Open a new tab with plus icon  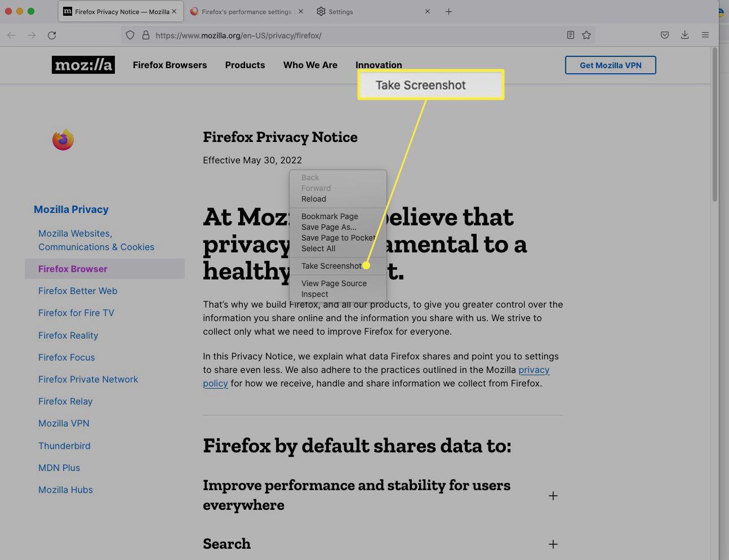448,11
